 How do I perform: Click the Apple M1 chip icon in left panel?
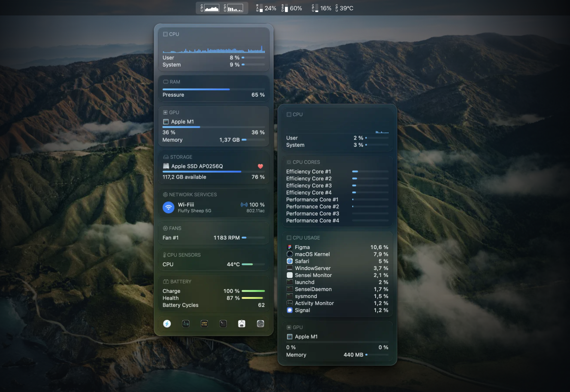(x=166, y=122)
